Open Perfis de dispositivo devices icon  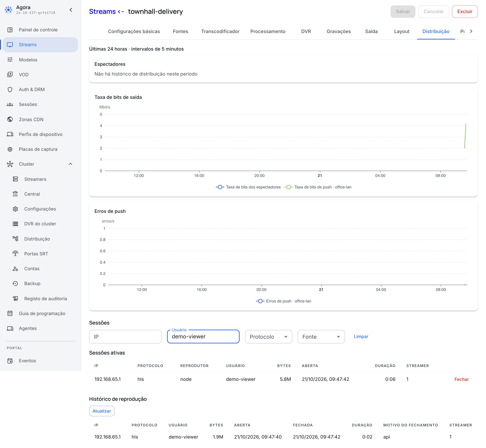pos(10,134)
